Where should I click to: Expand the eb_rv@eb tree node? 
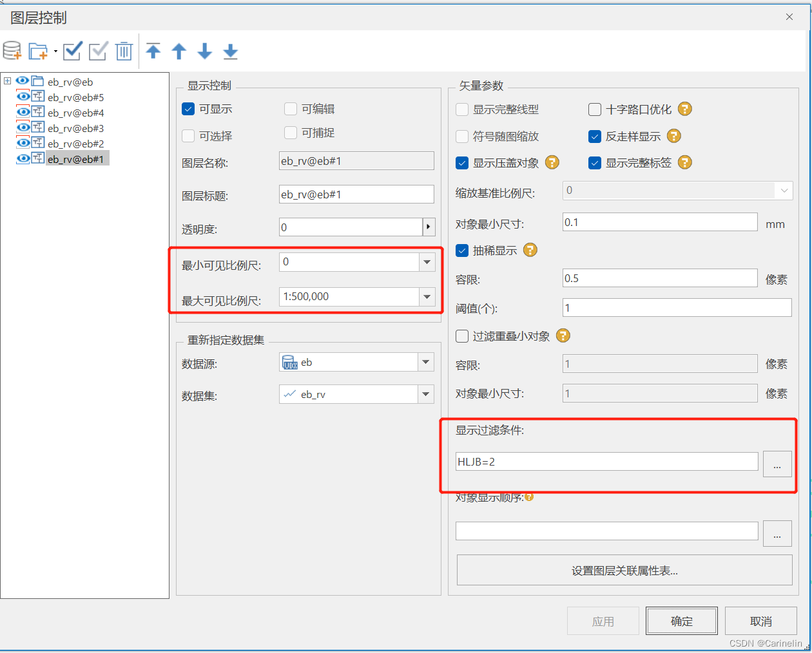coord(6,82)
